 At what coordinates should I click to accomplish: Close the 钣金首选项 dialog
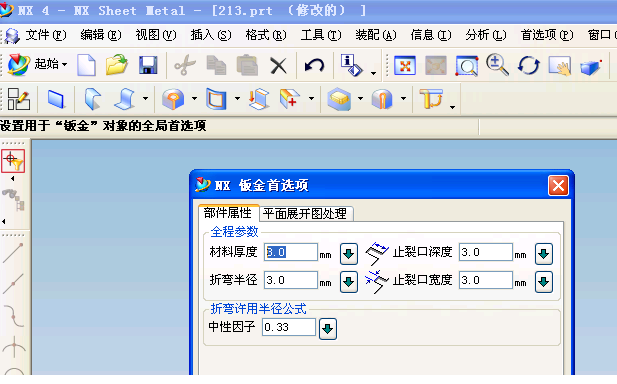558,185
